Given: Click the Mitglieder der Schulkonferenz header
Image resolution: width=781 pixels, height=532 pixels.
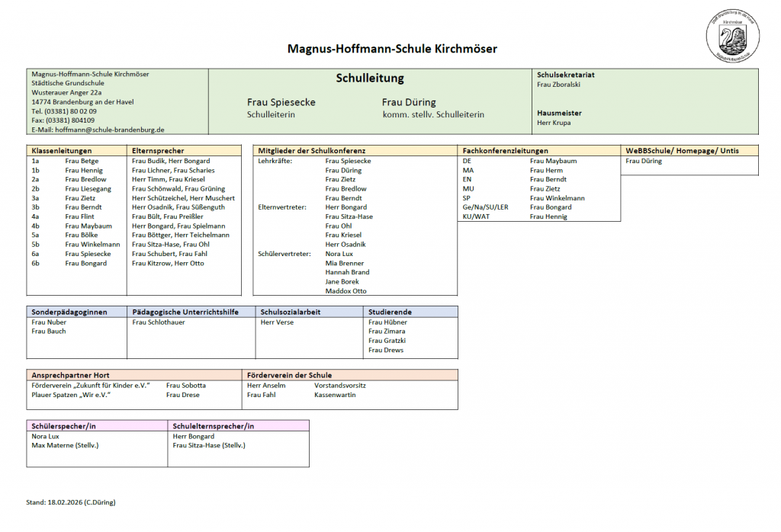Looking at the screenshot, I should coord(312,151).
